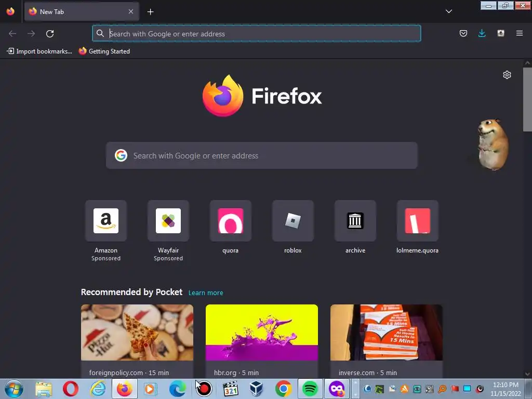Viewport: 532px width, 399px height.
Task: Open the hbr.org purple splash story thumbnail
Action: tap(262, 332)
